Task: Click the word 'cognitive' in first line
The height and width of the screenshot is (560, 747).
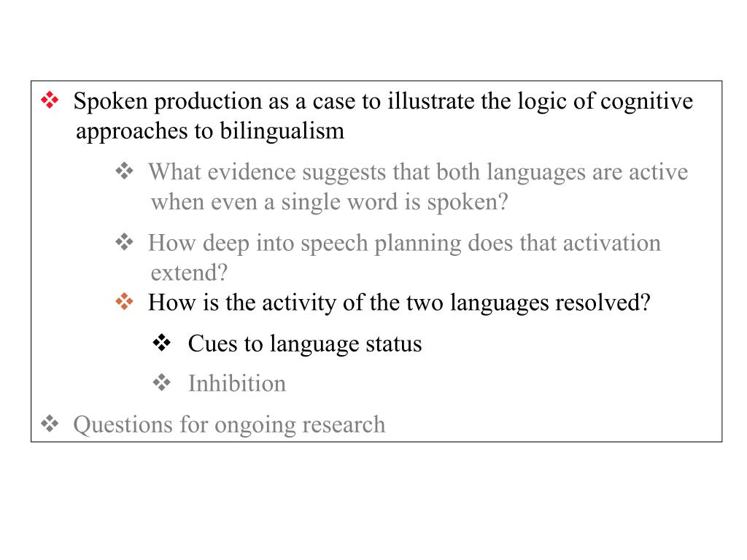Action: click(646, 101)
